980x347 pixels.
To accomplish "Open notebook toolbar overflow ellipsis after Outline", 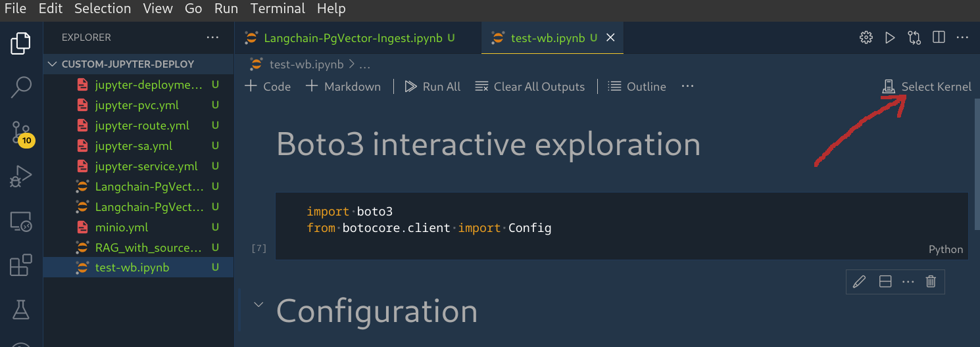I will click(687, 86).
